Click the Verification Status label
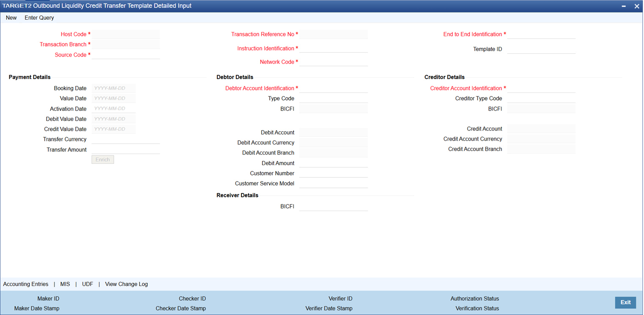Image resolution: width=644 pixels, height=315 pixels. click(x=477, y=308)
